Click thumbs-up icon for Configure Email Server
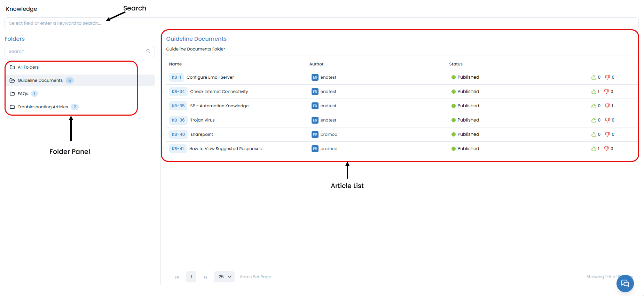The height and width of the screenshot is (296, 644). coord(594,77)
